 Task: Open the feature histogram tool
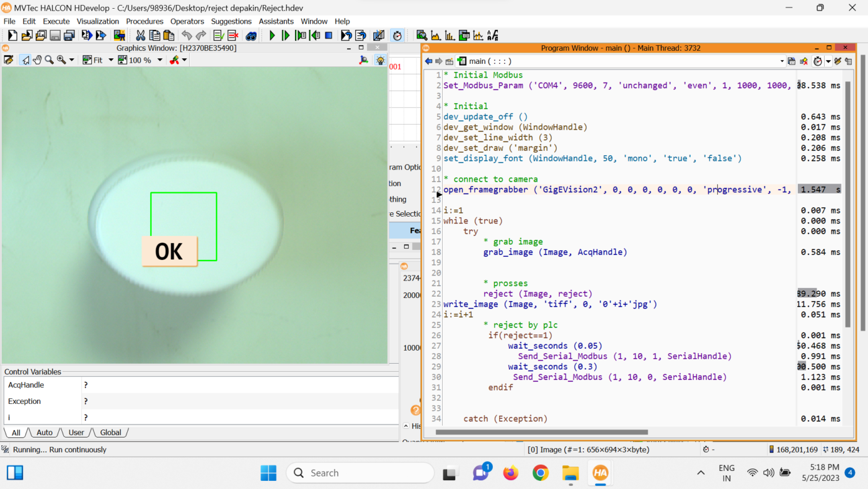click(449, 35)
